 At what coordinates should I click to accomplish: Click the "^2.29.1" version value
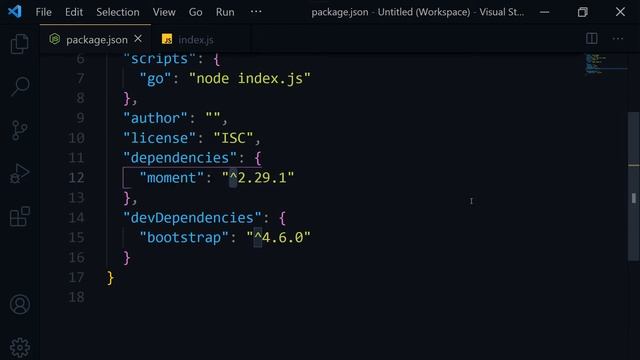258,178
